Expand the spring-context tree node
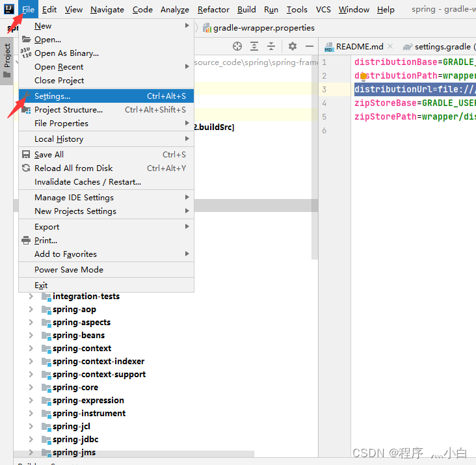Screen dimensions: 476x465 click(31, 349)
